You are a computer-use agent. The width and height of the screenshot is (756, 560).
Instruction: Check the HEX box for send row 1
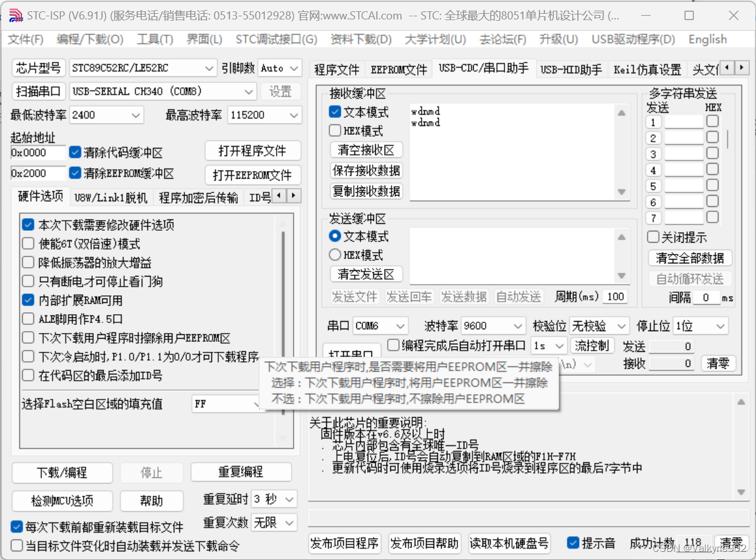713,122
